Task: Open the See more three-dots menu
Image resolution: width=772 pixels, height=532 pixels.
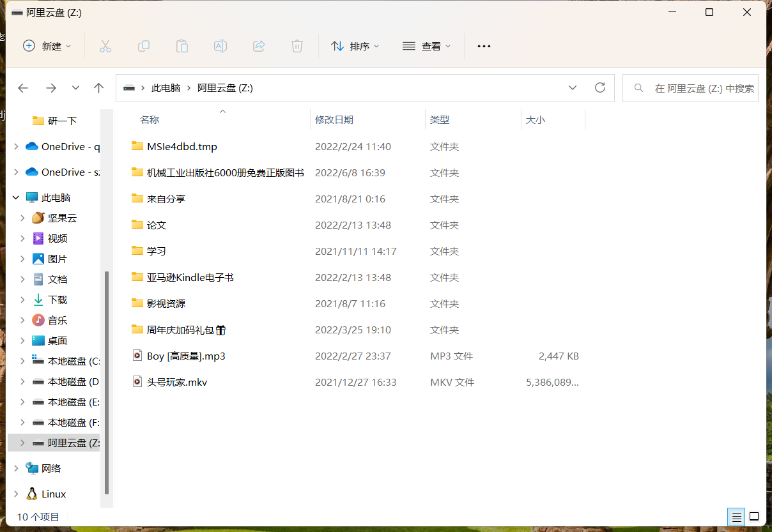Action: [484, 46]
